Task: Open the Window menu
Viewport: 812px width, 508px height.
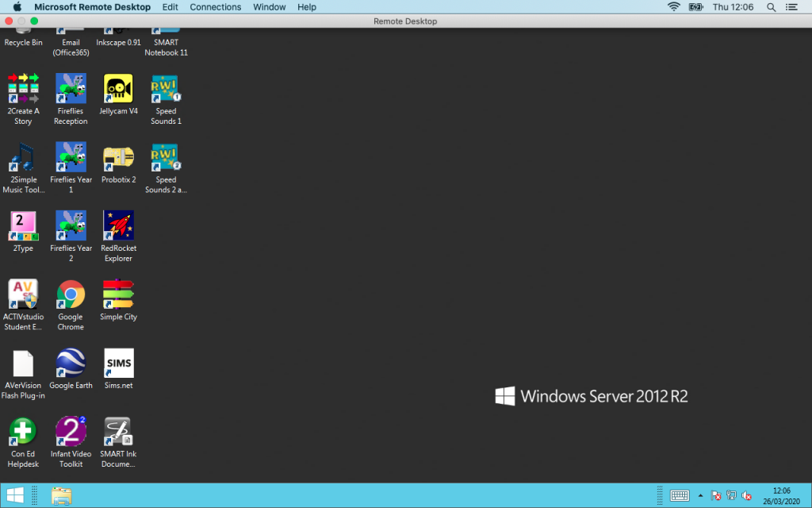Action: (270, 6)
